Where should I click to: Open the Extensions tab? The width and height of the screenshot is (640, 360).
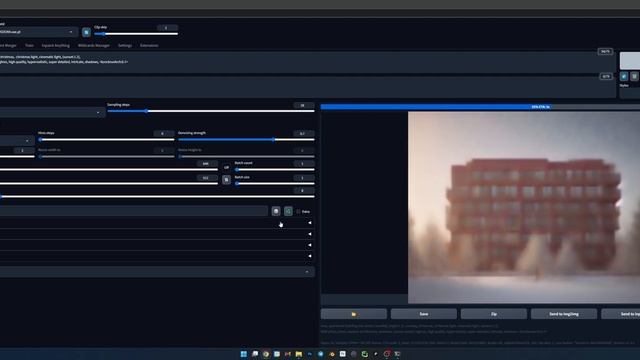(149, 46)
